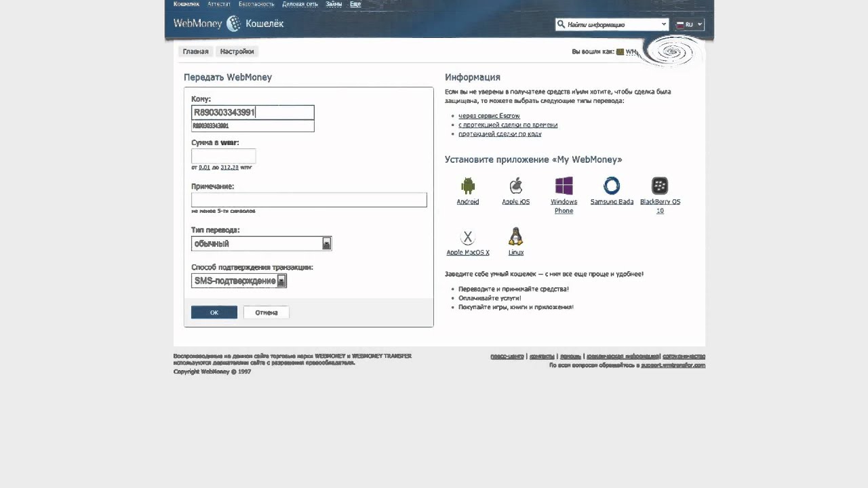The height and width of the screenshot is (488, 868).
Task: Focus the 'Найти информацию' search box
Action: (612, 24)
